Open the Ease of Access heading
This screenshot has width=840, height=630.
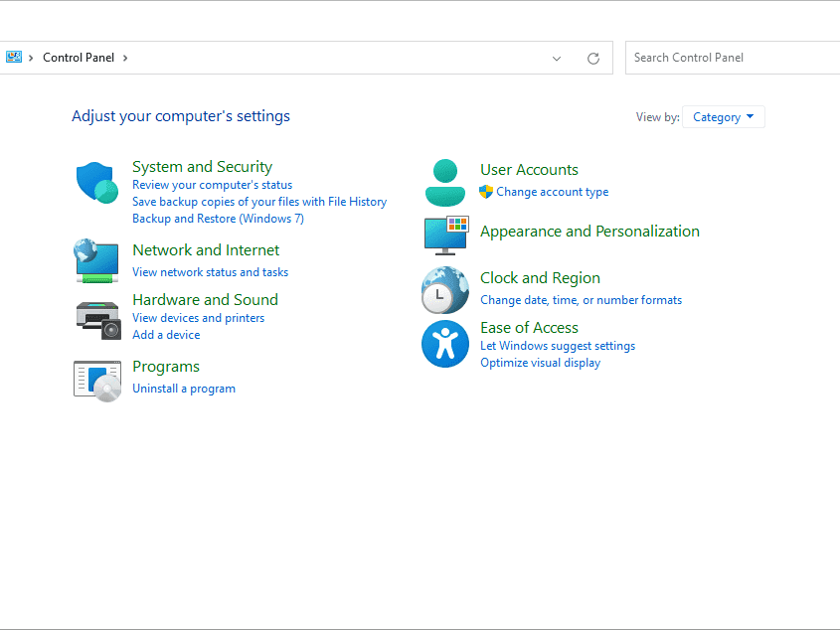[x=529, y=327]
